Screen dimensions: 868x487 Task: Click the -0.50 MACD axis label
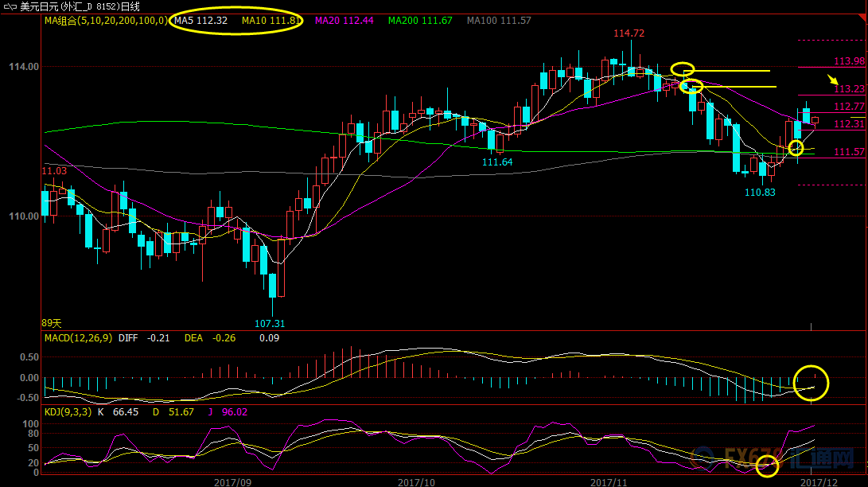(28, 398)
